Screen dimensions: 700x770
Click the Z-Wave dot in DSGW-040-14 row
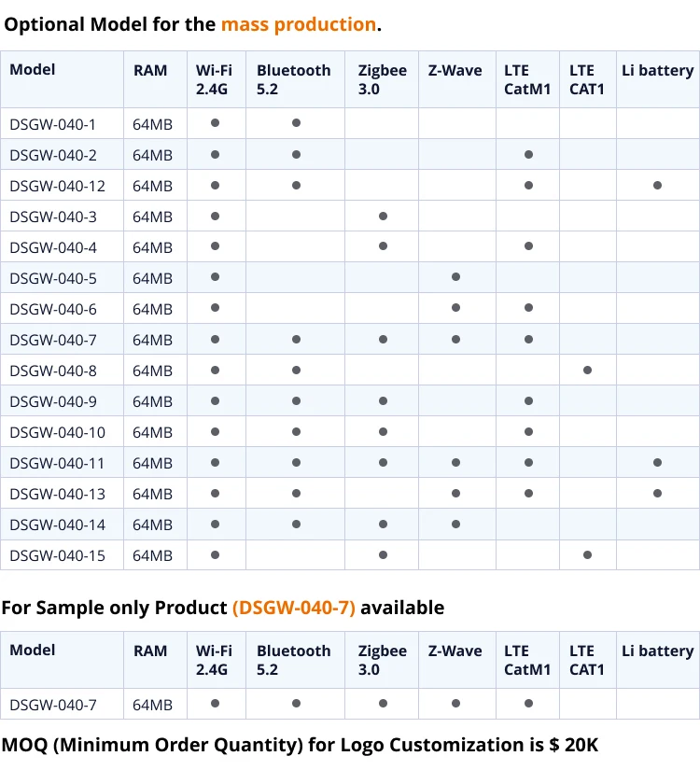[455, 525]
